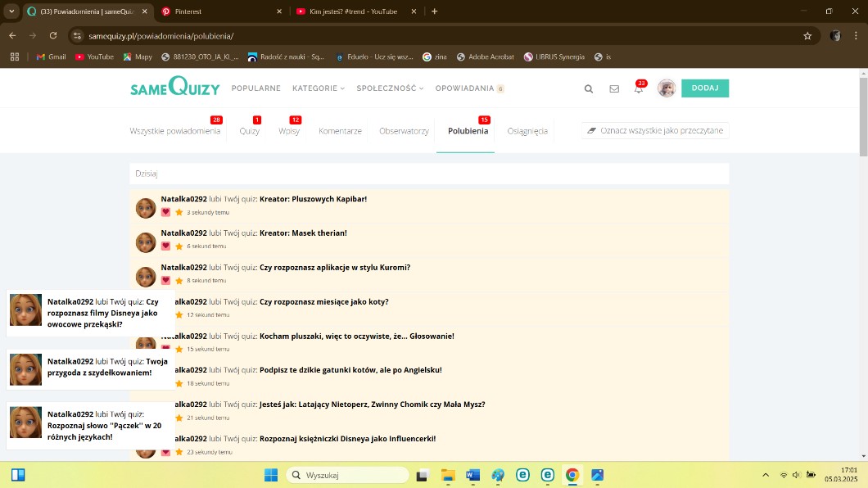Open the quiz link Kreator: Masek therian!
This screenshot has height=488, width=868.
point(303,233)
